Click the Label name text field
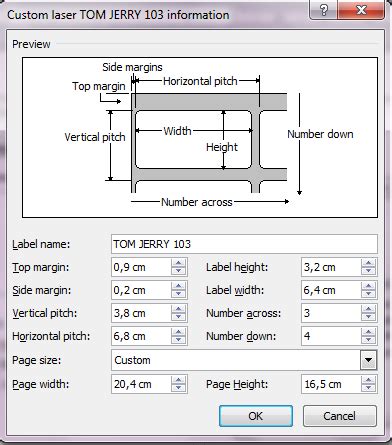Image resolution: width=392 pixels, height=445 pixels. [x=244, y=244]
